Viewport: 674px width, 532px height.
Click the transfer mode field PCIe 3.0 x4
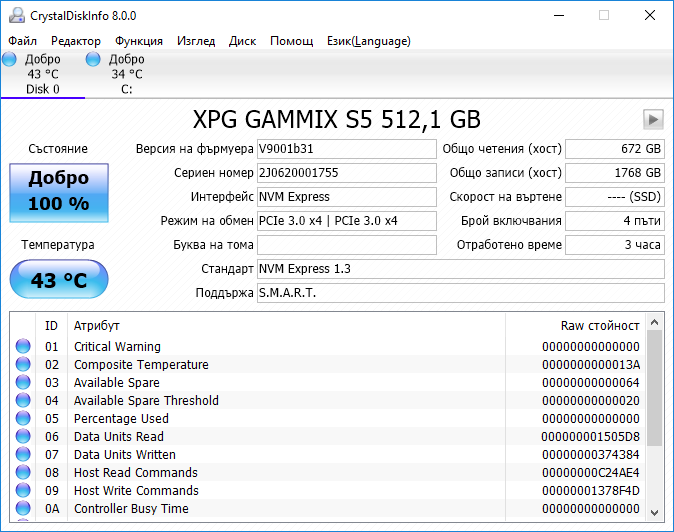point(346,221)
